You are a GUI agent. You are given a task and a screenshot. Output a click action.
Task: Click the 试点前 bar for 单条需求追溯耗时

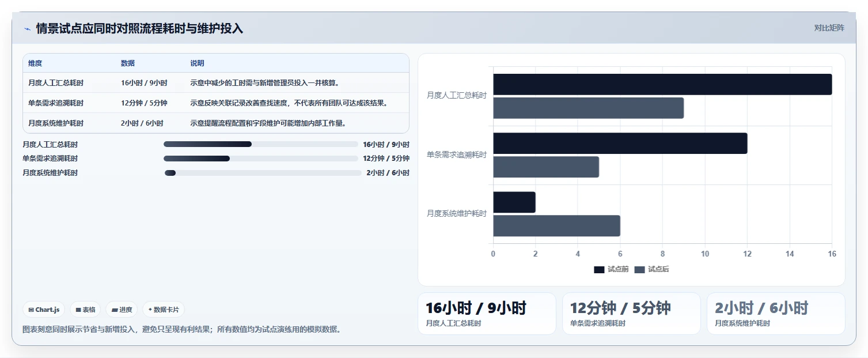coord(620,144)
